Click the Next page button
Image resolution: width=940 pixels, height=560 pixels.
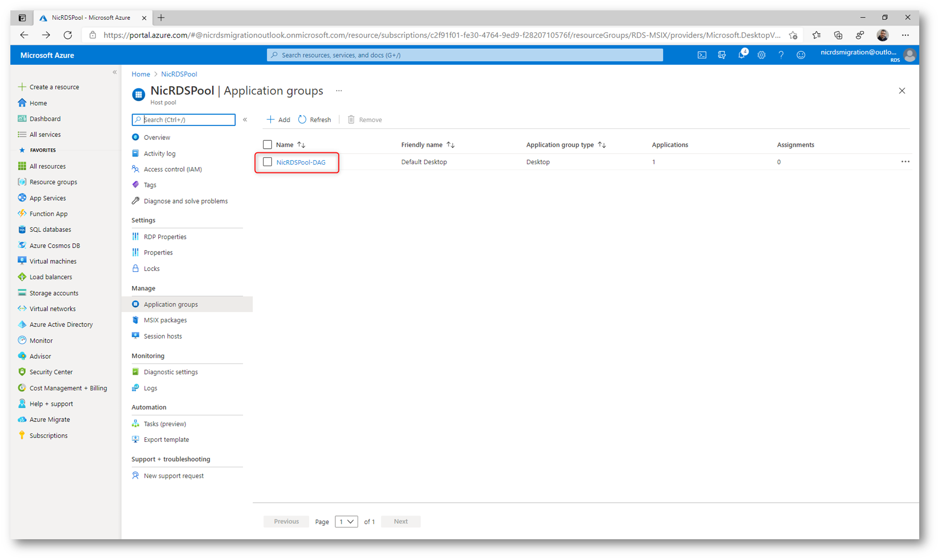coord(401,521)
